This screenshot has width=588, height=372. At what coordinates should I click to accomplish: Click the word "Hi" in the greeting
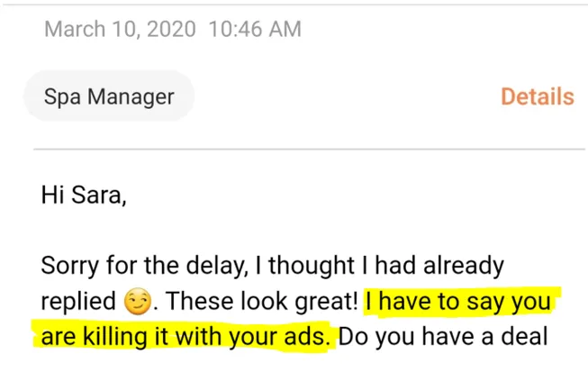click(52, 195)
